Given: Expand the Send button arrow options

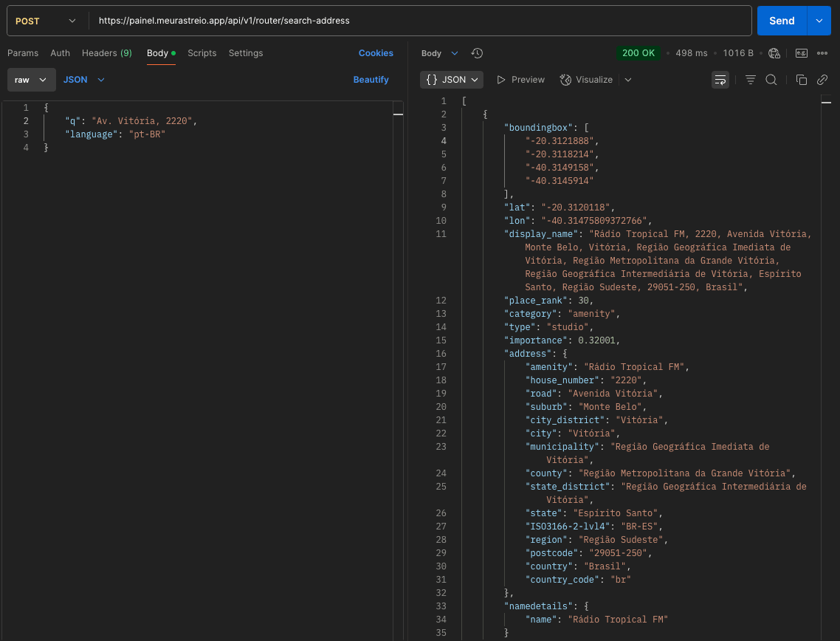Looking at the screenshot, I should tap(819, 21).
